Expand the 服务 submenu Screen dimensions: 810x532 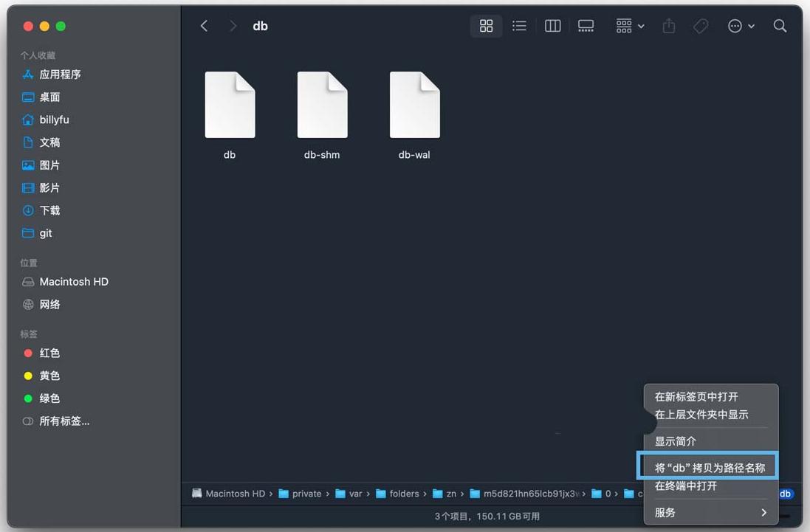pyautogui.click(x=710, y=512)
